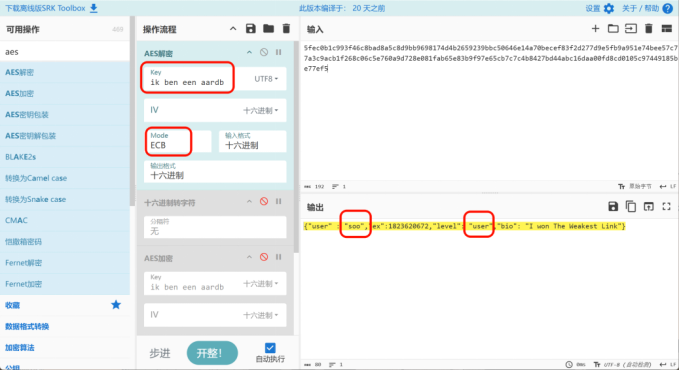Select 转换为Camel case operation

[x=65, y=178]
